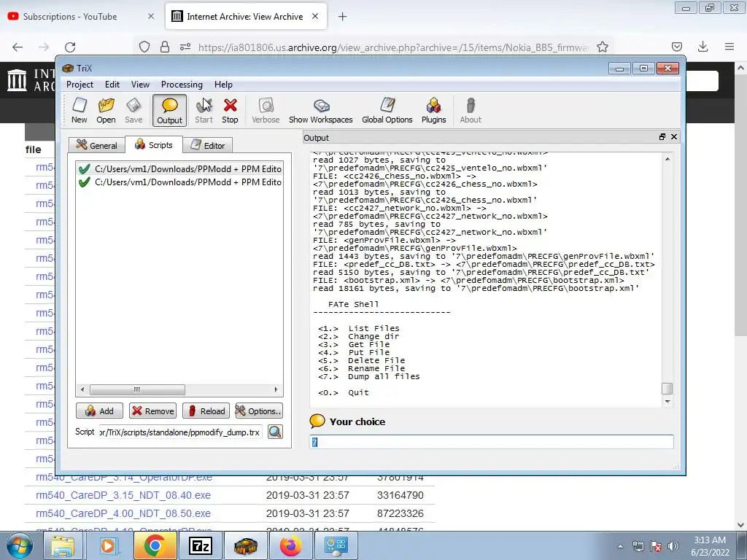The image size is (747, 560).
Task: Open Firefox Downloads toolbar icon
Action: 703,47
